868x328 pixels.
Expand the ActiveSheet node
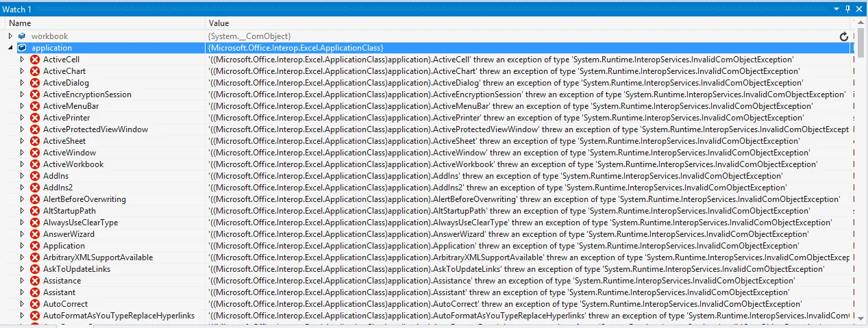pos(23,141)
